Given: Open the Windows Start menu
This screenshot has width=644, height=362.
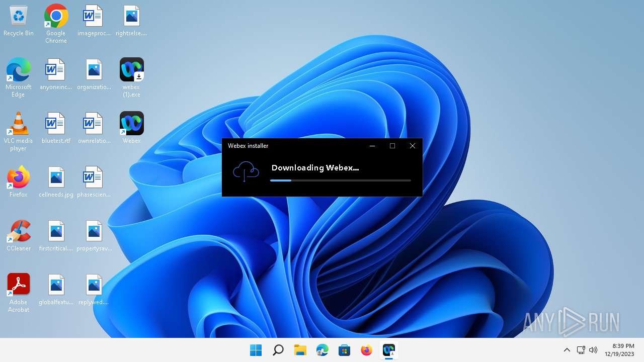Looking at the screenshot, I should pos(256,350).
